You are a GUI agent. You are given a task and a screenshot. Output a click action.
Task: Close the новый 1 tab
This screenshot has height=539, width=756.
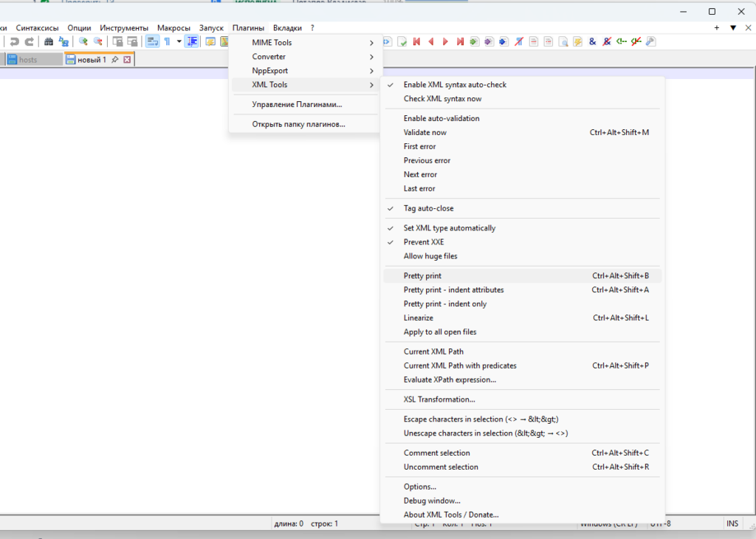tap(127, 60)
